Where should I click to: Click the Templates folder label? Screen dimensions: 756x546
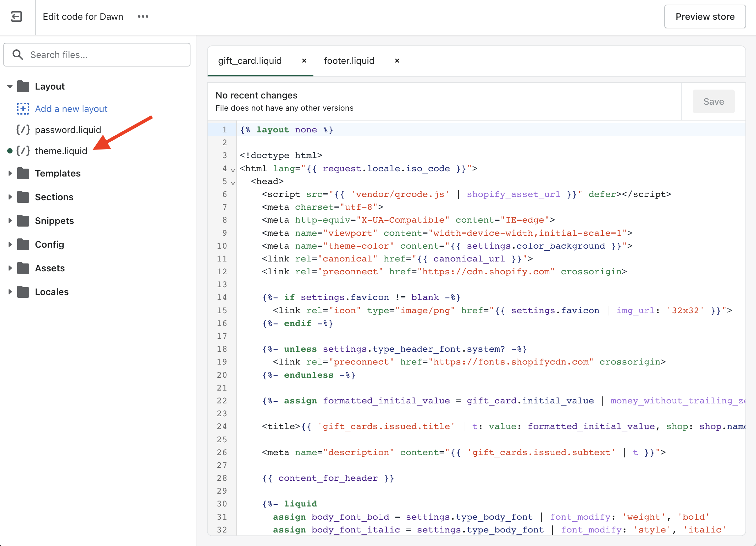click(58, 173)
